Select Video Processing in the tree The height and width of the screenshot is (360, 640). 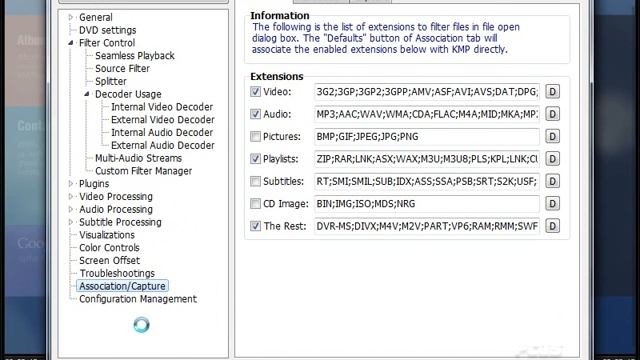tap(116, 196)
